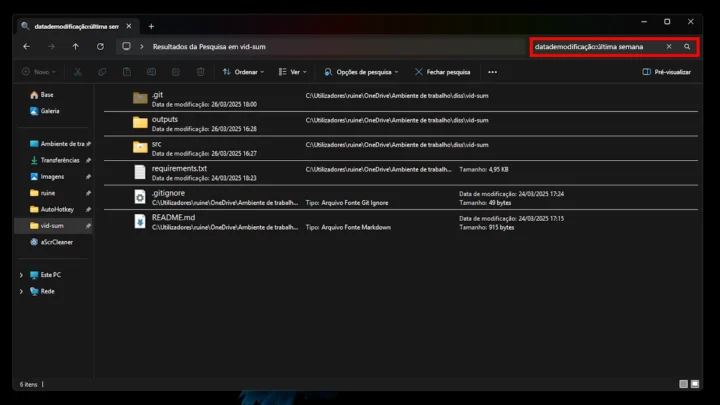
Task: Switch to large icons view in status bar
Action: point(695,384)
